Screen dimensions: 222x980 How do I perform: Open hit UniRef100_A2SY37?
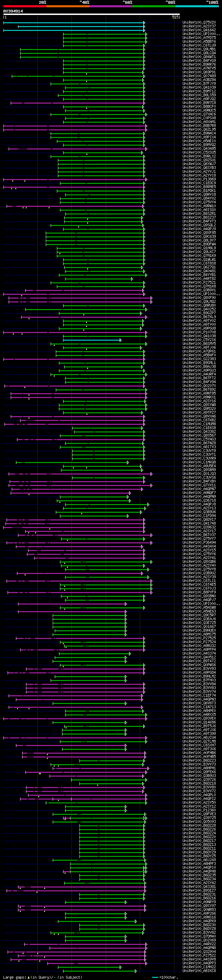click(x=199, y=26)
